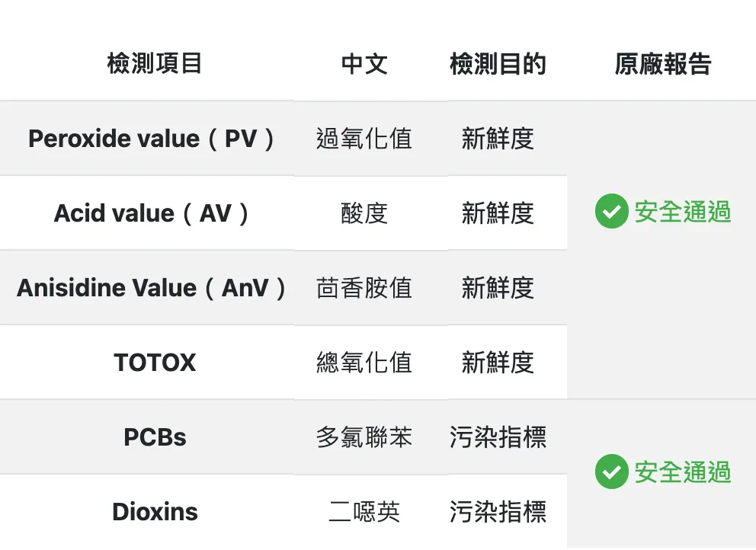Select the 二噁英 cell

point(364,512)
